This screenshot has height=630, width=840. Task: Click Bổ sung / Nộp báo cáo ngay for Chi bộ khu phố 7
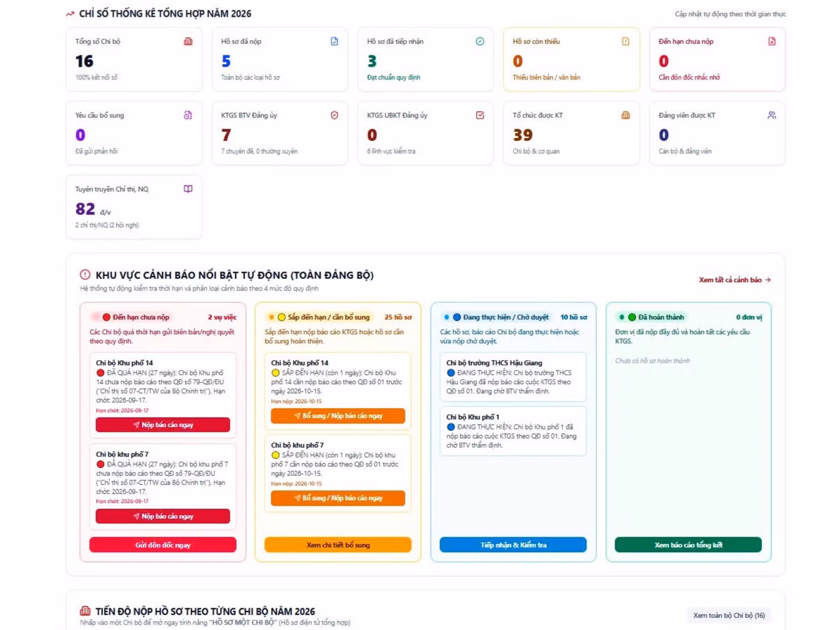338,498
